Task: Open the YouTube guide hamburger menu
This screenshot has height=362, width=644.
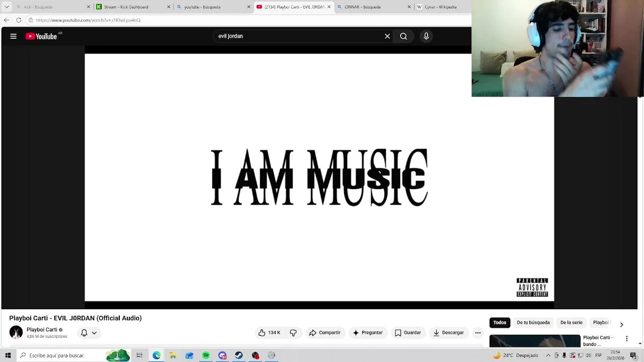Action: pos(14,36)
